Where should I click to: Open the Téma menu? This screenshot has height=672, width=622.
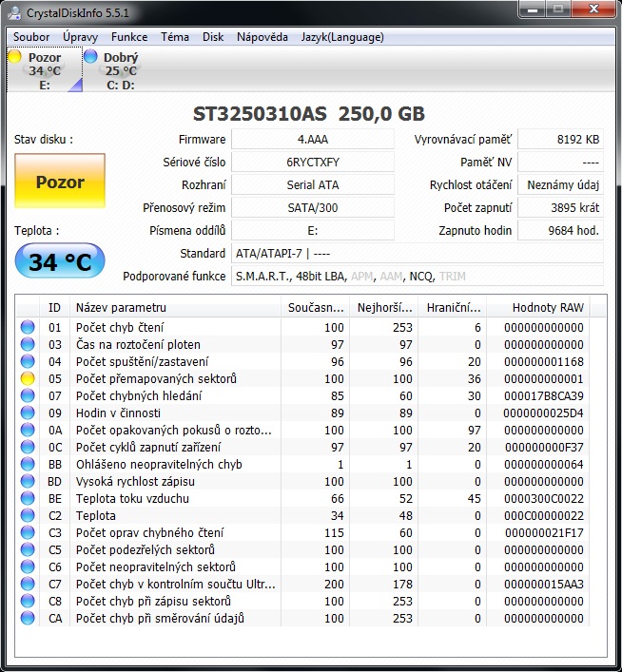(175, 37)
